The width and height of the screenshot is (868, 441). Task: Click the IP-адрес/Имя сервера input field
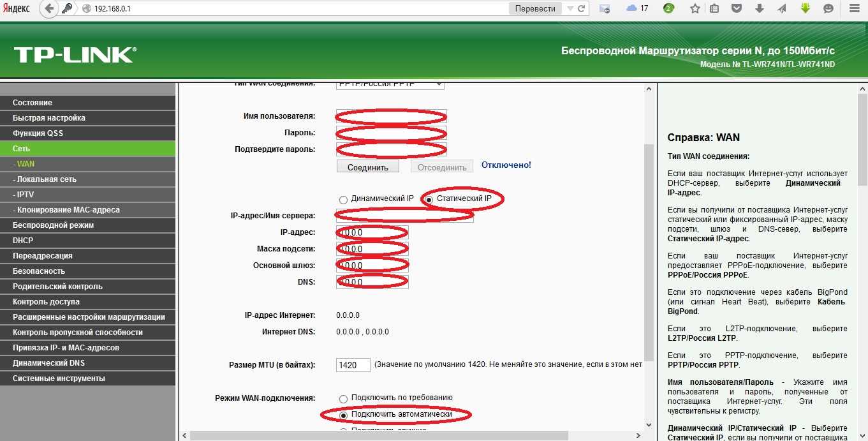click(405, 216)
